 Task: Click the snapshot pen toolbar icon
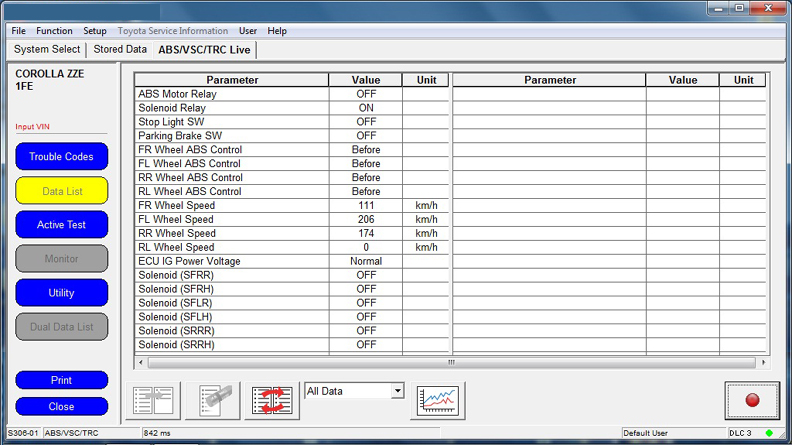tap(213, 401)
